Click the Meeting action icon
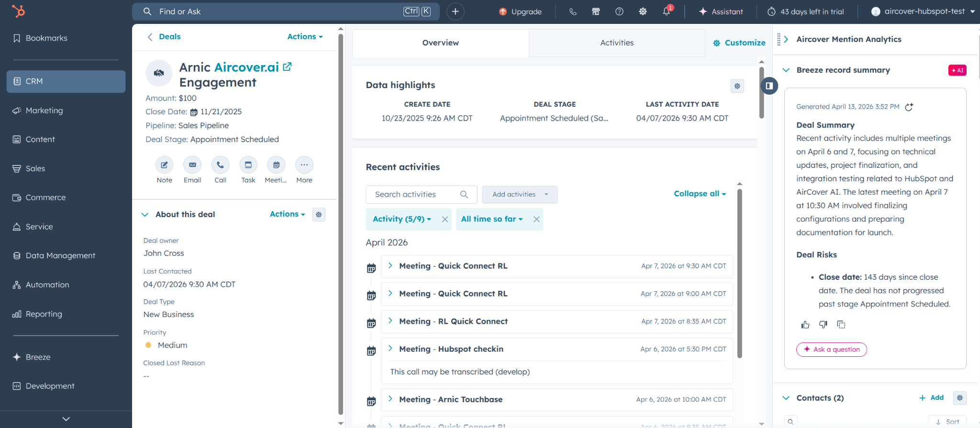980x428 pixels. point(276,165)
